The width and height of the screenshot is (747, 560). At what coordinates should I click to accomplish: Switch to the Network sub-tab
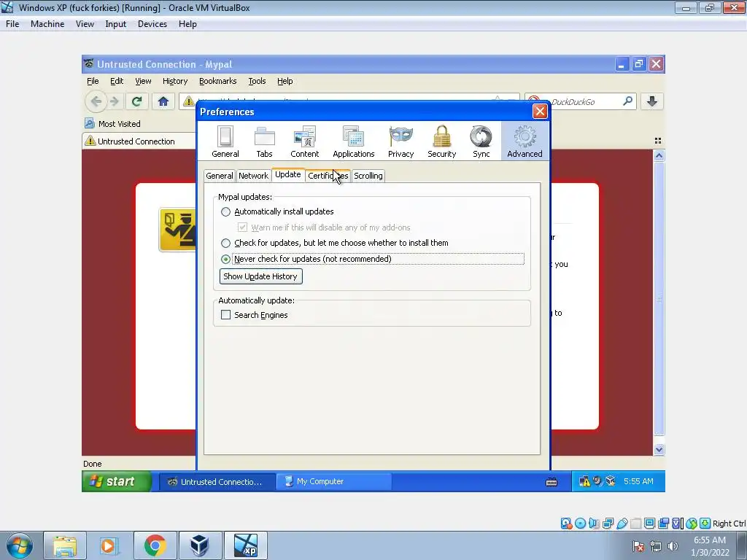coord(253,176)
